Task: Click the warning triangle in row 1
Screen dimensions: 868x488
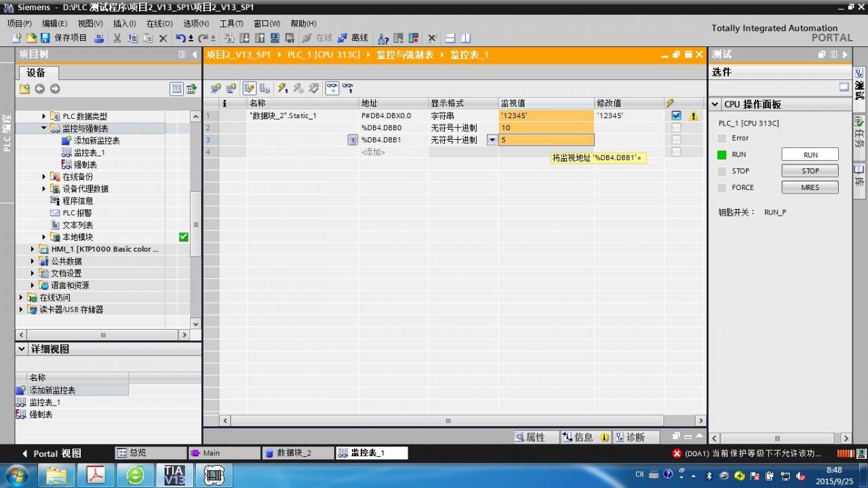Action: coord(693,116)
